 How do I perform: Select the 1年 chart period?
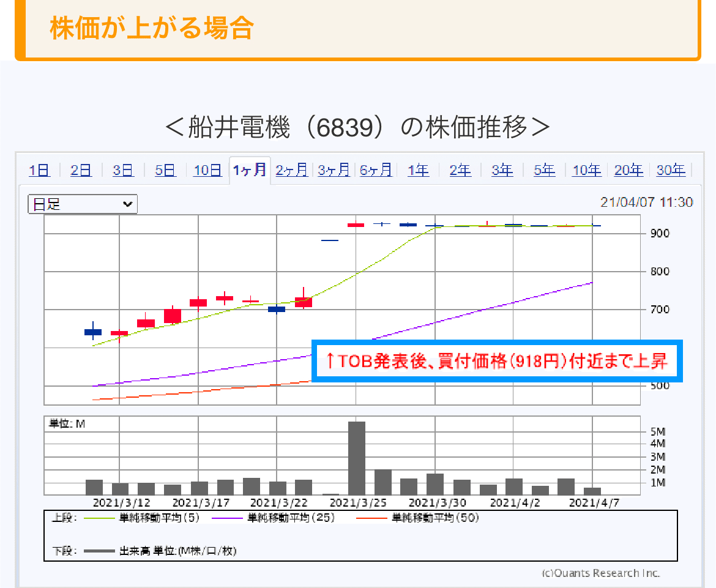418,170
